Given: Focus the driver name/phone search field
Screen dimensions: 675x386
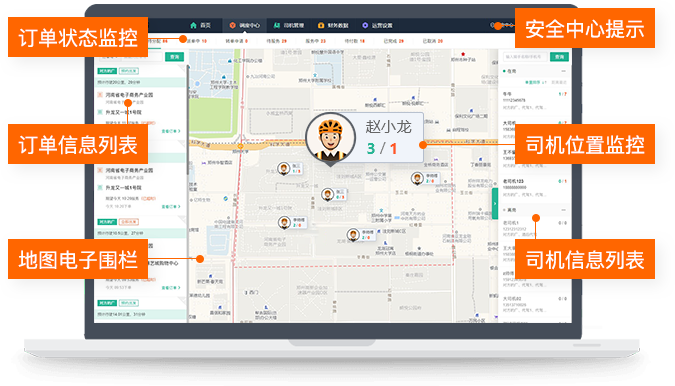Looking at the screenshot, I should 524,57.
